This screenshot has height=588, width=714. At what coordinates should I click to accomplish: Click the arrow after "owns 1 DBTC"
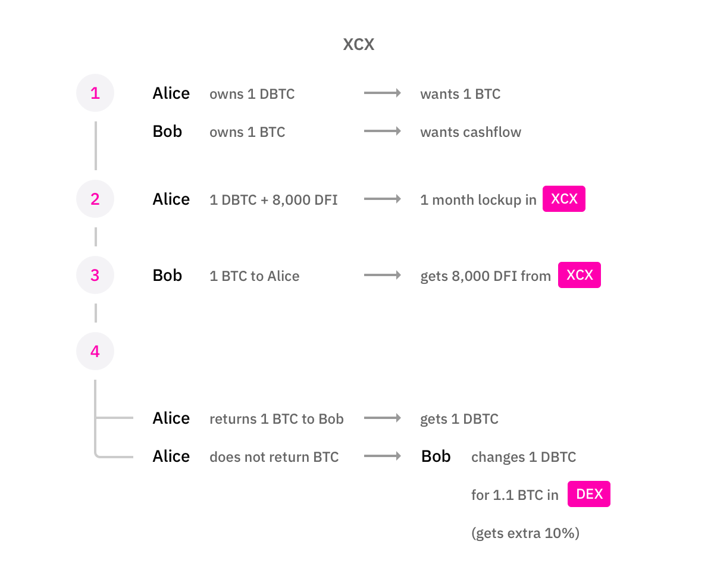(x=383, y=93)
